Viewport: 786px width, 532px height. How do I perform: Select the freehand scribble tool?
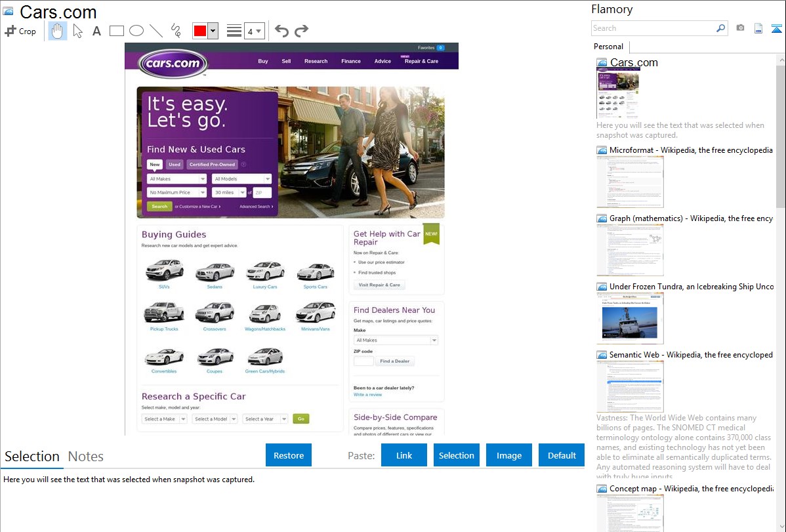(x=176, y=31)
